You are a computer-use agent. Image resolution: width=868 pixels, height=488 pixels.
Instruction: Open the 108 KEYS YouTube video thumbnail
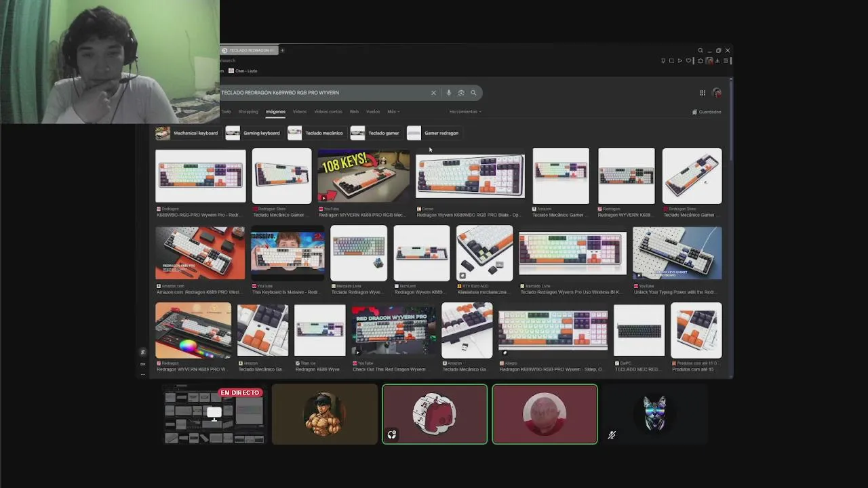pos(363,176)
